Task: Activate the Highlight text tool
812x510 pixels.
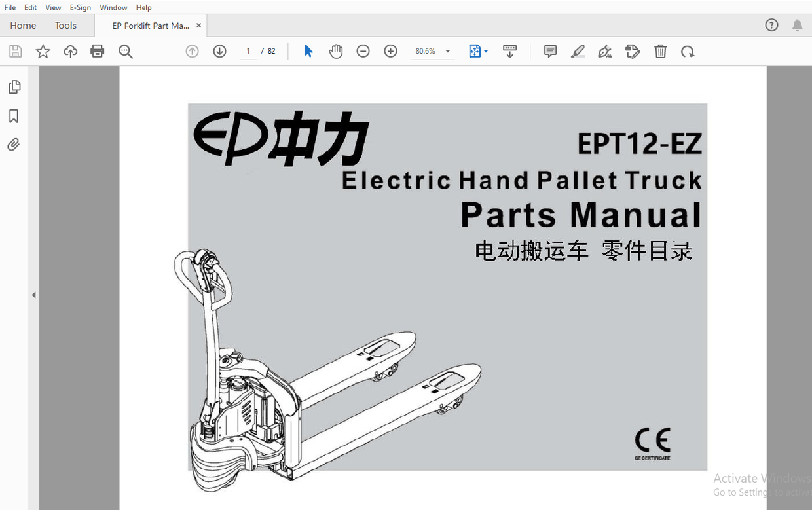Action: pos(578,51)
